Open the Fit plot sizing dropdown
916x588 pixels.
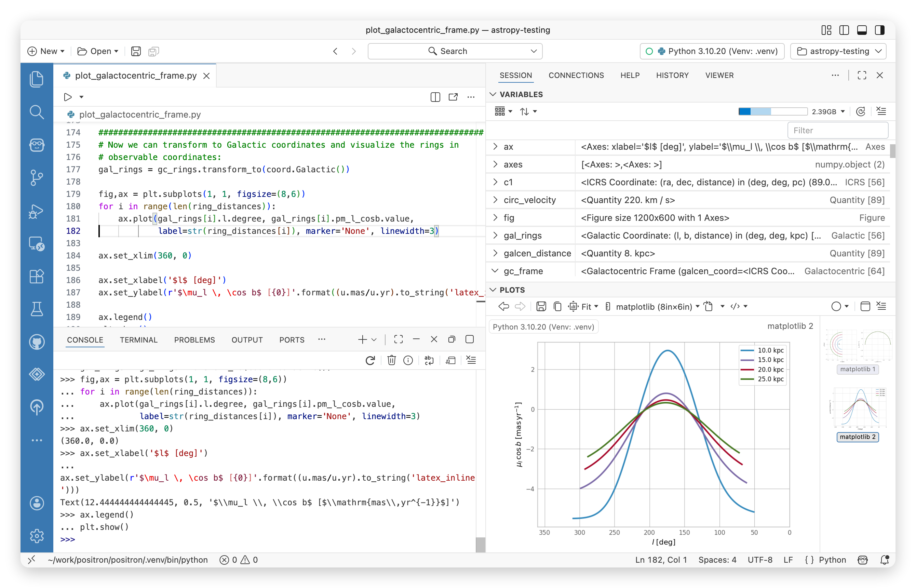583,306
